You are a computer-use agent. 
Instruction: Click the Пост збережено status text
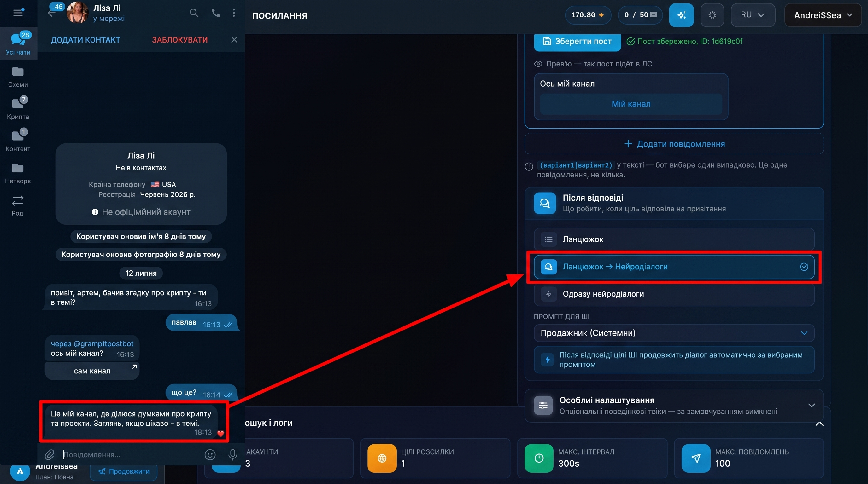(x=690, y=41)
